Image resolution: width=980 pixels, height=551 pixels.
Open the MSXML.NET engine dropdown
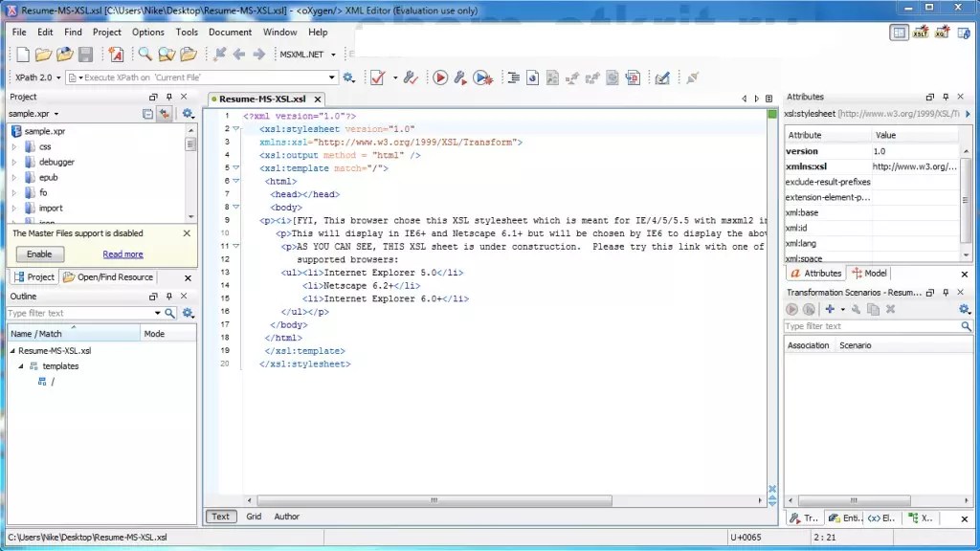point(333,55)
